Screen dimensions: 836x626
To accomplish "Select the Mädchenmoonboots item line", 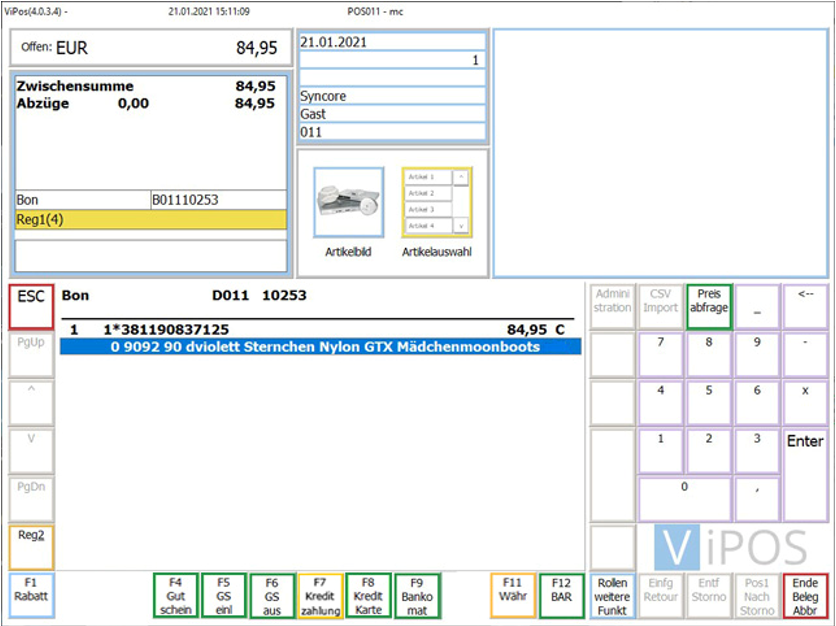I will pyautogui.click(x=320, y=347).
